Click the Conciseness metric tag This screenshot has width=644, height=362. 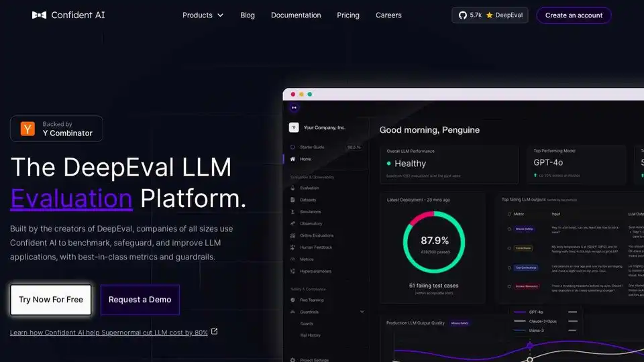coord(523,248)
